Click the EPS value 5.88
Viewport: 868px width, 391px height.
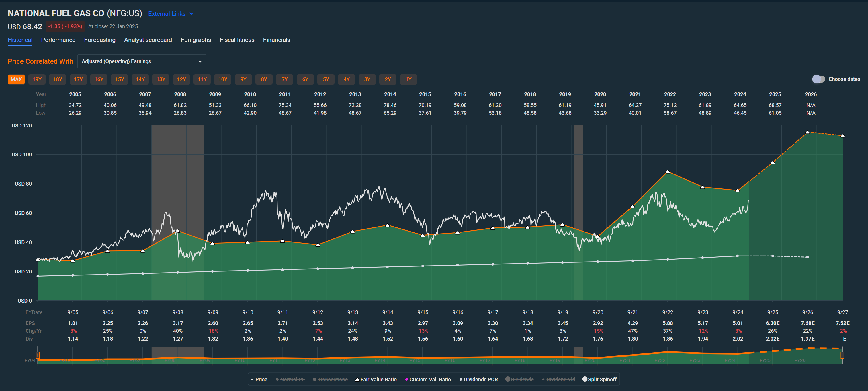pyautogui.click(x=668, y=323)
